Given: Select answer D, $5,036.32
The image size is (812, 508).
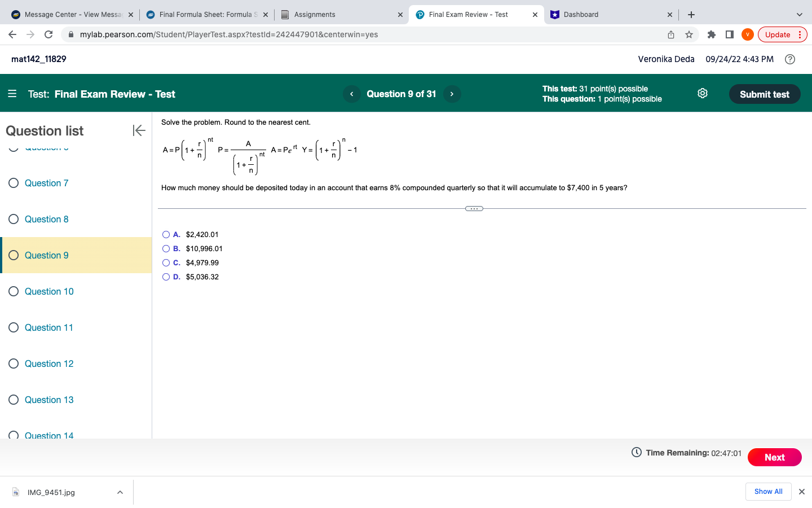Looking at the screenshot, I should coord(166,277).
